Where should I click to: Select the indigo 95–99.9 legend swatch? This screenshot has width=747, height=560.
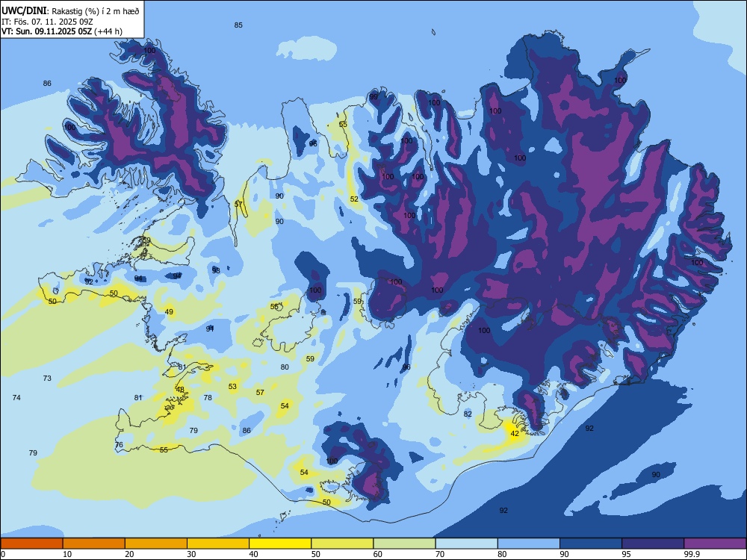653,544
